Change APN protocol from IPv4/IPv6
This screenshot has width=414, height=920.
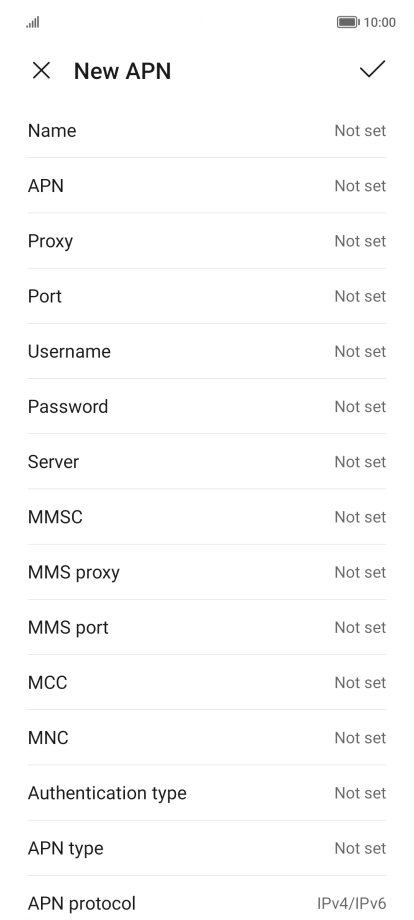(207, 901)
